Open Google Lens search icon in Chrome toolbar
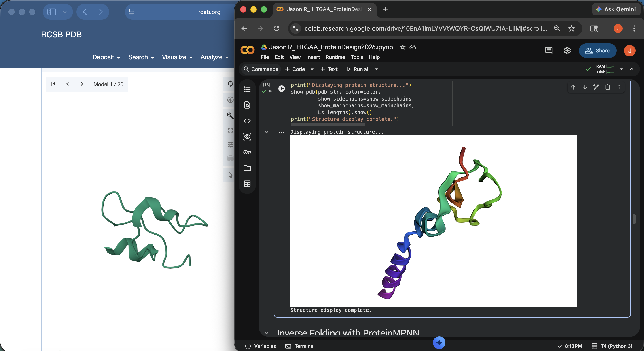Image resolution: width=644 pixels, height=351 pixels. click(594, 28)
